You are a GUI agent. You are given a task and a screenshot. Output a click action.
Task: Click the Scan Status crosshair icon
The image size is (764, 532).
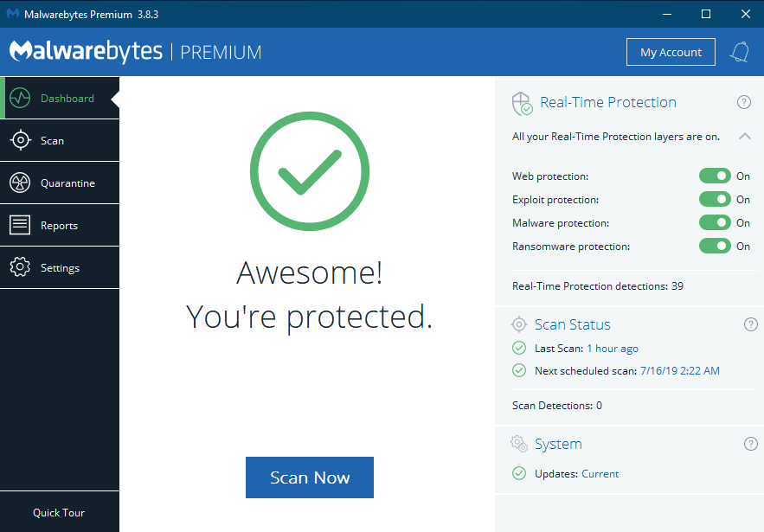click(519, 324)
